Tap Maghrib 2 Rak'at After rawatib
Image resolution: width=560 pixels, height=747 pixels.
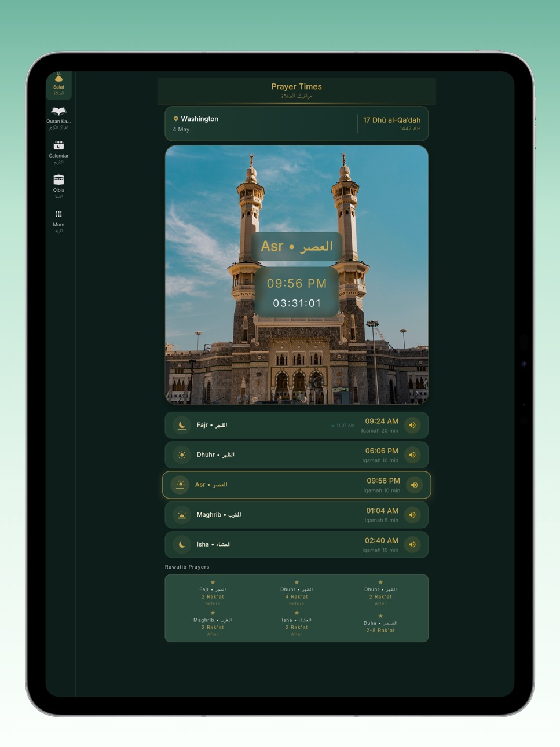pyautogui.click(x=213, y=624)
